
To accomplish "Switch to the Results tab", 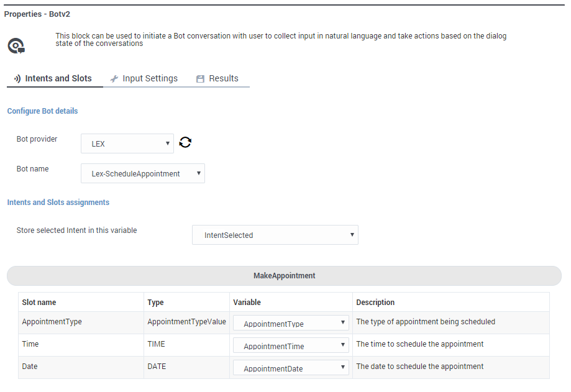I will pos(223,78).
